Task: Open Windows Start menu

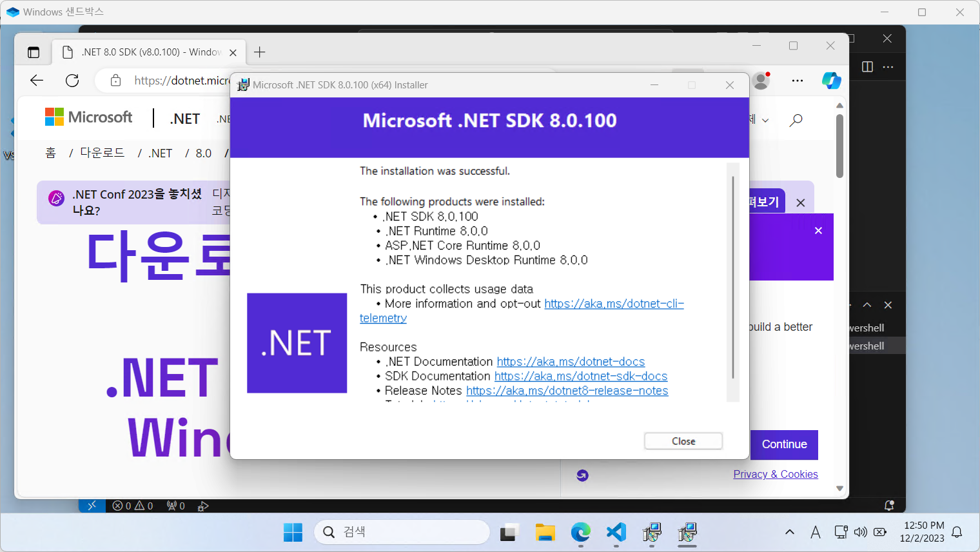Action: click(x=293, y=533)
